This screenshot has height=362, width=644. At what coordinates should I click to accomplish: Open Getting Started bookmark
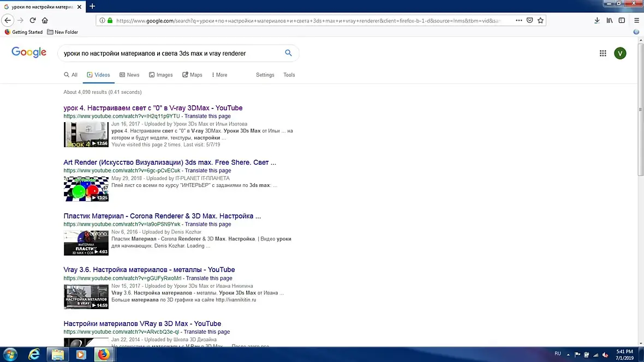click(23, 32)
